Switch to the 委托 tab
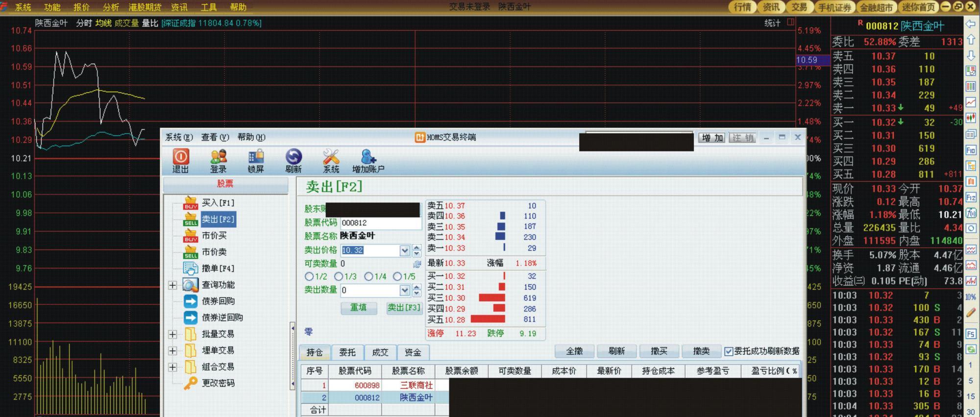The height and width of the screenshot is (417, 980). pyautogui.click(x=347, y=352)
